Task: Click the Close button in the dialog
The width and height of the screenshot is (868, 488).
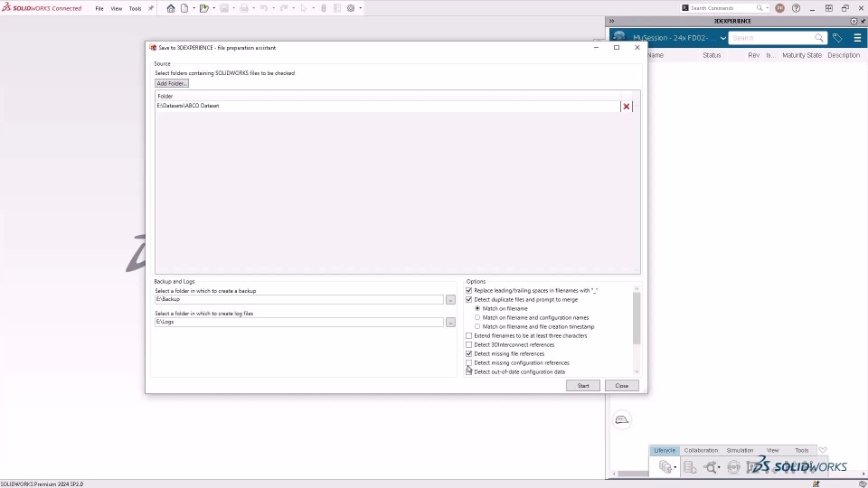Action: pyautogui.click(x=622, y=386)
